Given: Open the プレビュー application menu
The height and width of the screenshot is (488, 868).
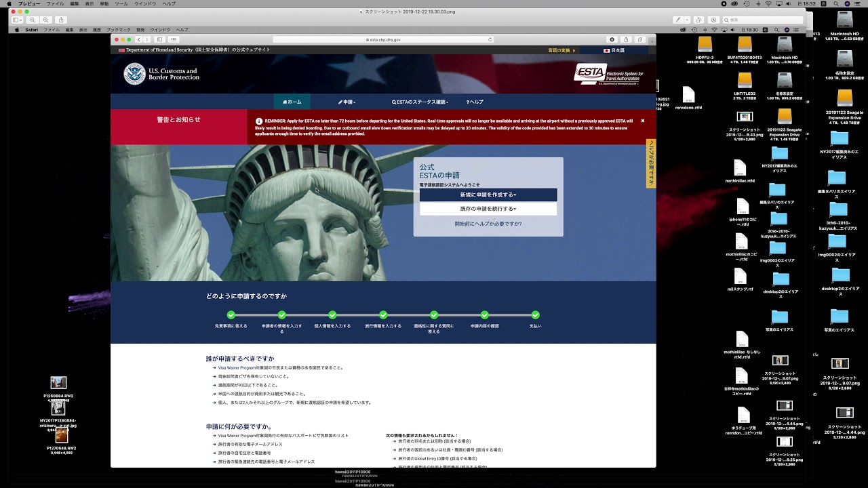Looking at the screenshot, I should point(29,4).
